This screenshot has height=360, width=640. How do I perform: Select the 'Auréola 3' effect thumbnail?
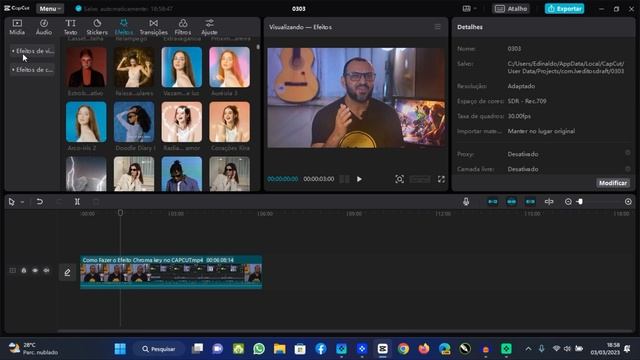pos(229,67)
